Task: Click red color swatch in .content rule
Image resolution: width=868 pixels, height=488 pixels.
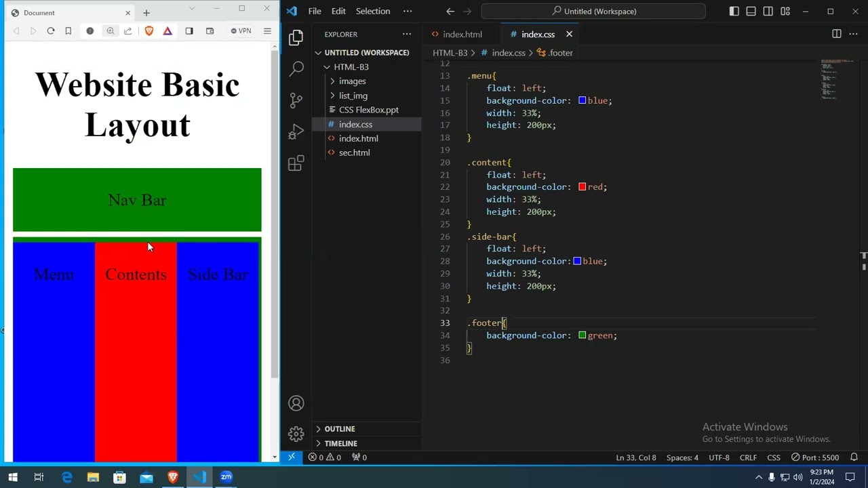Action: pos(582,187)
